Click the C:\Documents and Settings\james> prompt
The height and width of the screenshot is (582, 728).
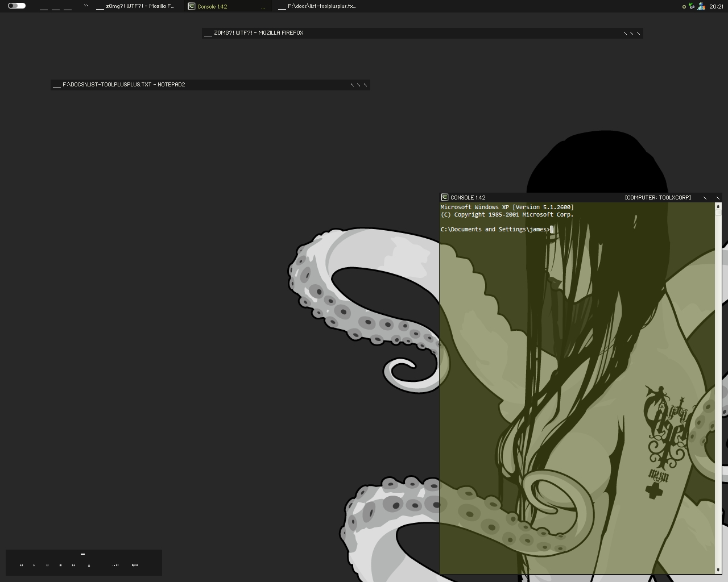[495, 230]
